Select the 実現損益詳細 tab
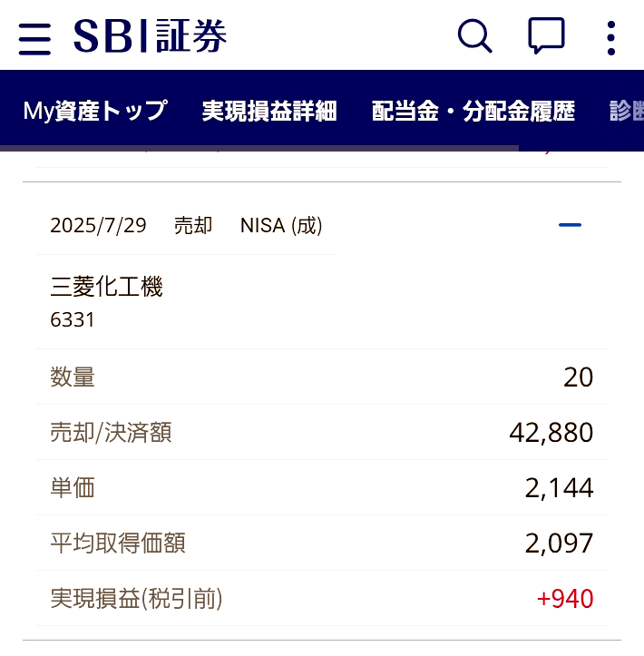Screen dimensions: 644x656 tap(269, 111)
